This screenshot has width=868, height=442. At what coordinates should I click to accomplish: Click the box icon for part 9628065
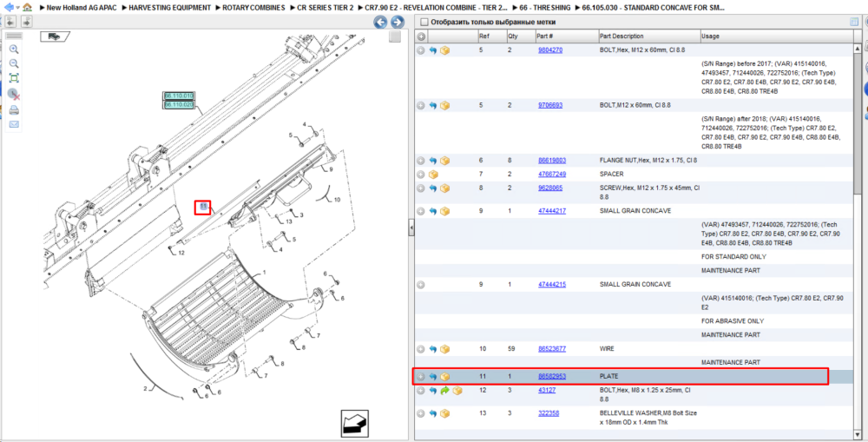pos(444,188)
